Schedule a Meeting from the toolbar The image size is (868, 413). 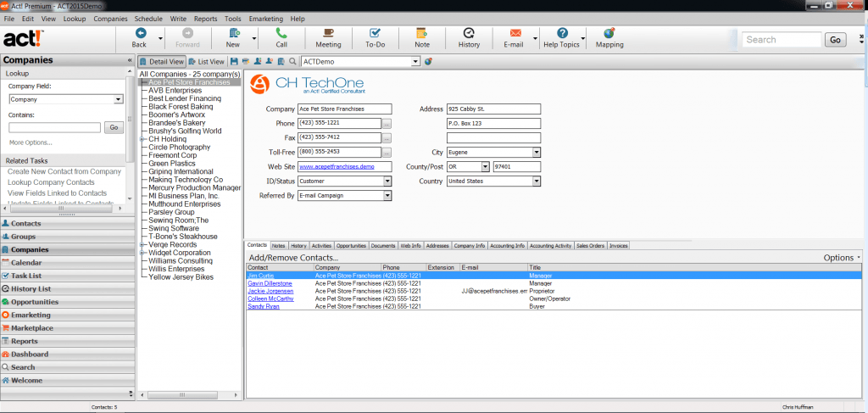(328, 33)
